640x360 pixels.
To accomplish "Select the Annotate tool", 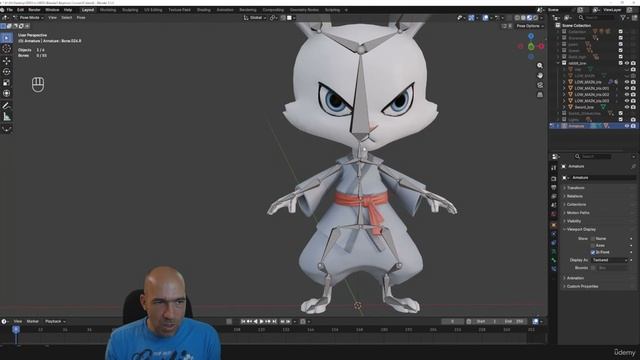I will [x=7, y=106].
